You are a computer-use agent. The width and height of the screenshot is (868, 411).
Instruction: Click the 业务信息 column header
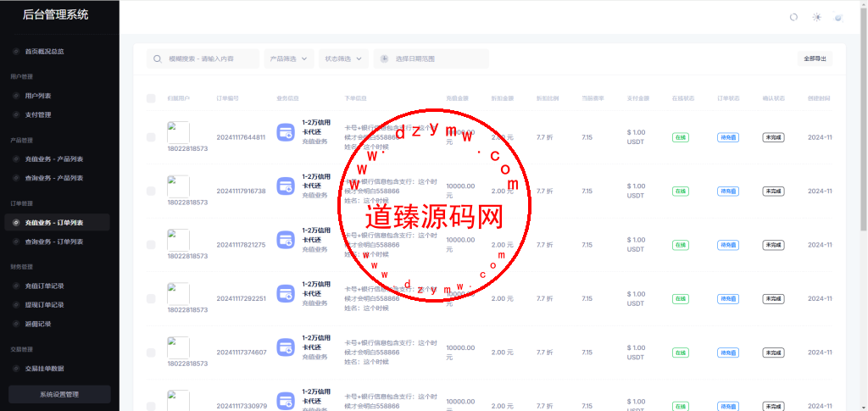tap(288, 98)
